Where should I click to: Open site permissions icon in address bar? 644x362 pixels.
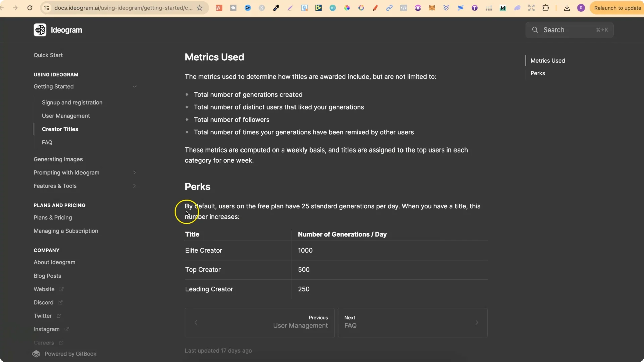[x=46, y=8]
